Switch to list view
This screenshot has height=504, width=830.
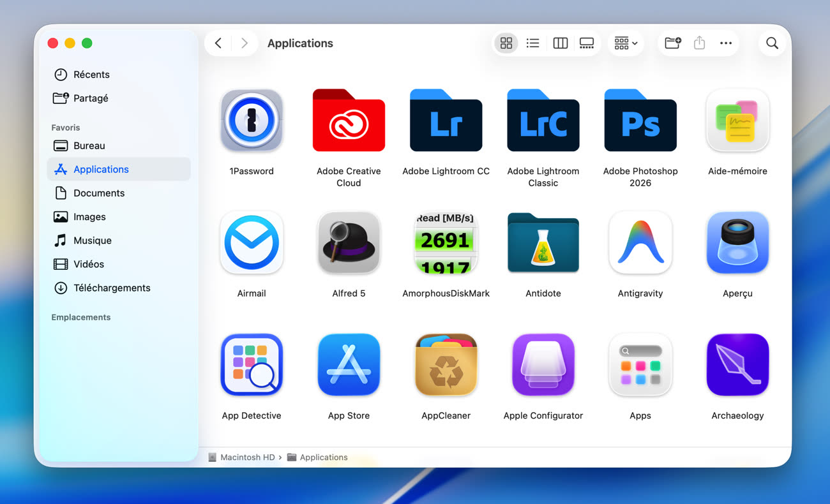(532, 43)
